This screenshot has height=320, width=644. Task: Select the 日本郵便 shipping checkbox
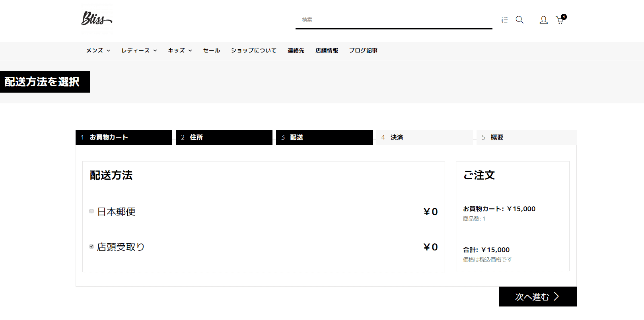91,211
